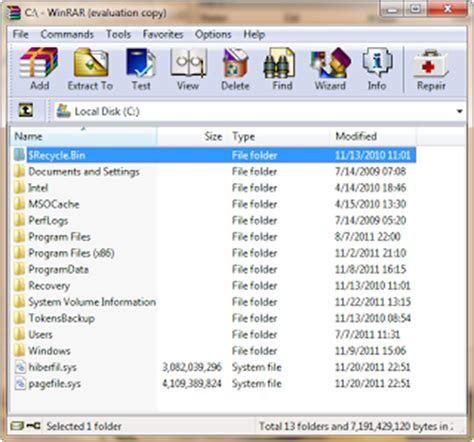474x442 pixels.
Task: Click the WinRAR title bar icon
Action: coord(14,13)
